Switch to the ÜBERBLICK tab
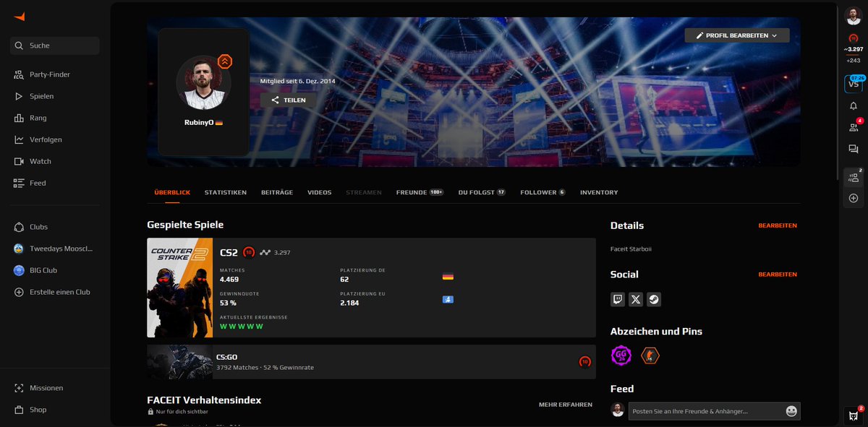The width and height of the screenshot is (868, 427). pyautogui.click(x=172, y=192)
